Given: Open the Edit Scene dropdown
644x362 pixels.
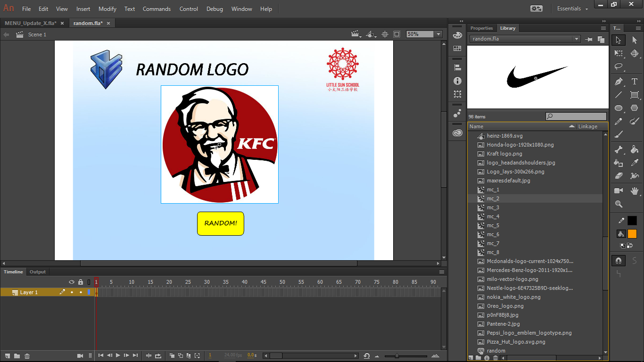Looking at the screenshot, I should 356,34.
